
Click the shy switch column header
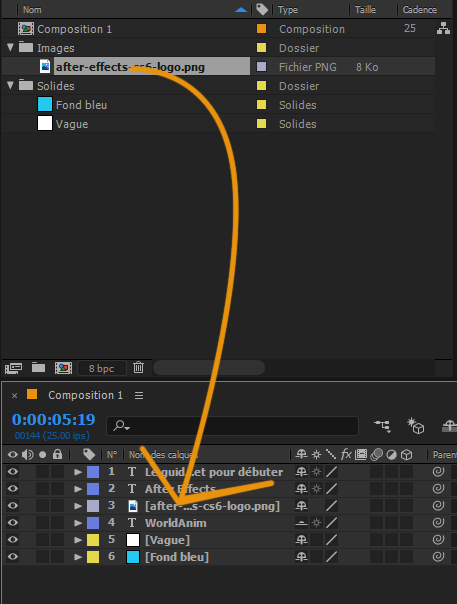point(301,455)
